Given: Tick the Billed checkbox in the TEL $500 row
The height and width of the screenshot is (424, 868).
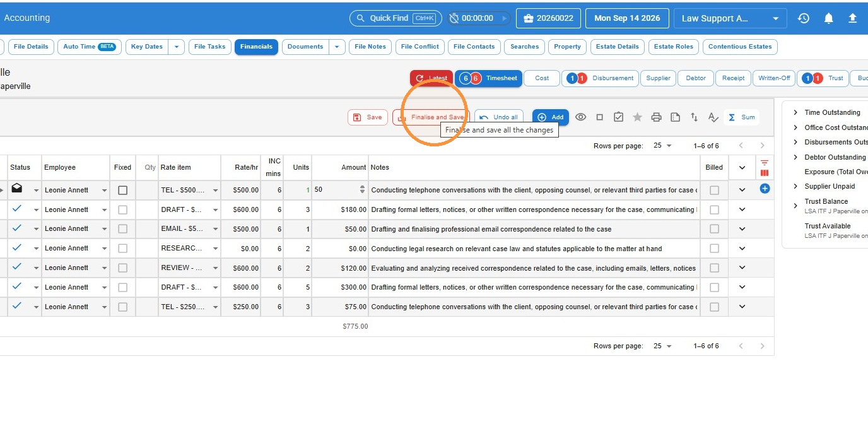Looking at the screenshot, I should point(714,190).
